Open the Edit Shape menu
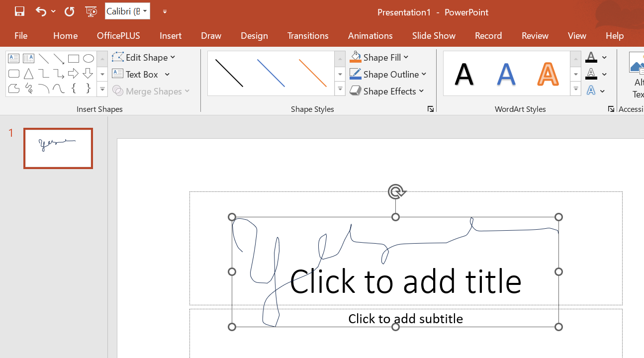 (x=144, y=57)
